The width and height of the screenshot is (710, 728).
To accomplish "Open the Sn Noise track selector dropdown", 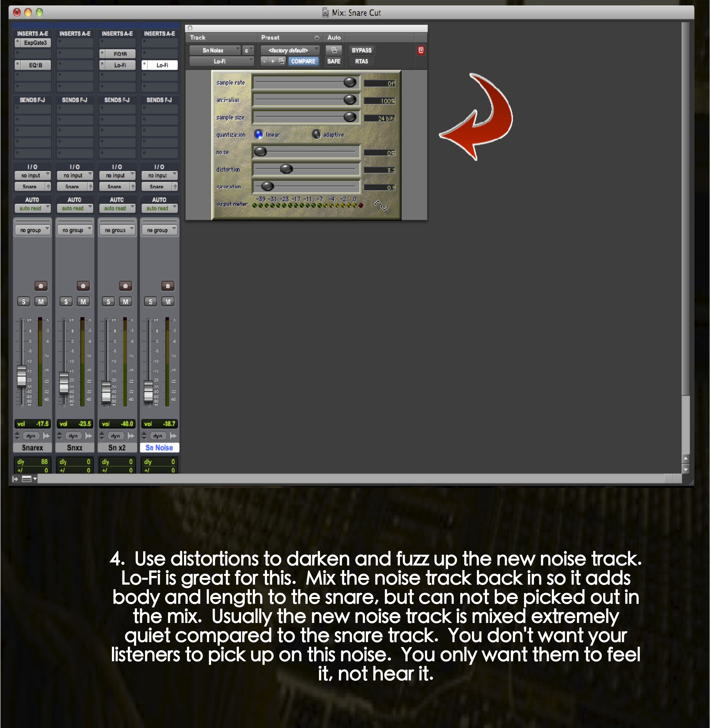I will [214, 50].
